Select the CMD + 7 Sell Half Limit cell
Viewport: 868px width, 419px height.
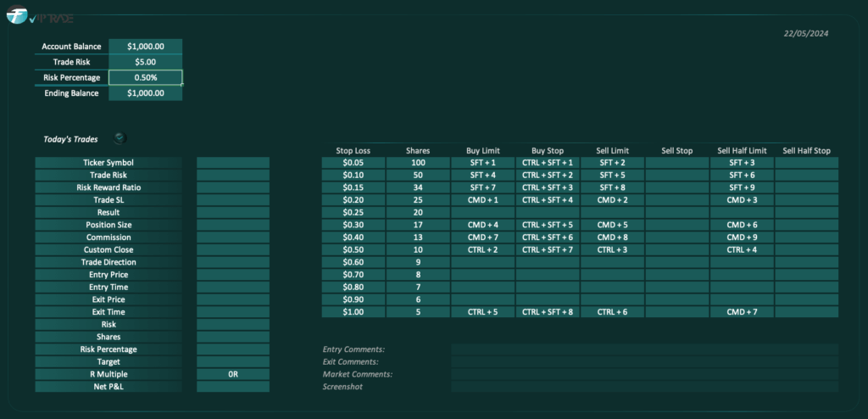tap(742, 312)
